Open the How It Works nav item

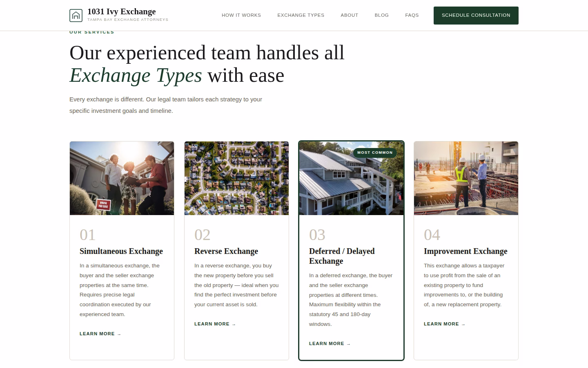click(x=241, y=15)
